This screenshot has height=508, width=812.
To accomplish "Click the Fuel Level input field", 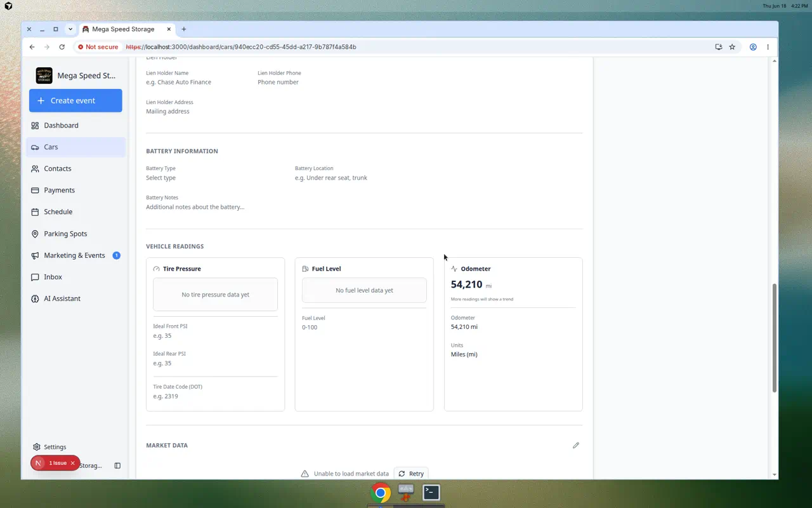I will 364,327.
